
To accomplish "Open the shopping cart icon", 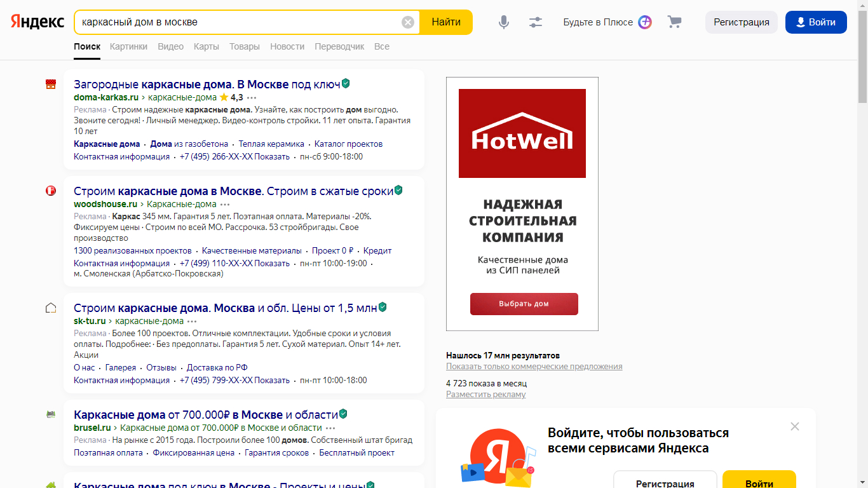I will coord(674,22).
